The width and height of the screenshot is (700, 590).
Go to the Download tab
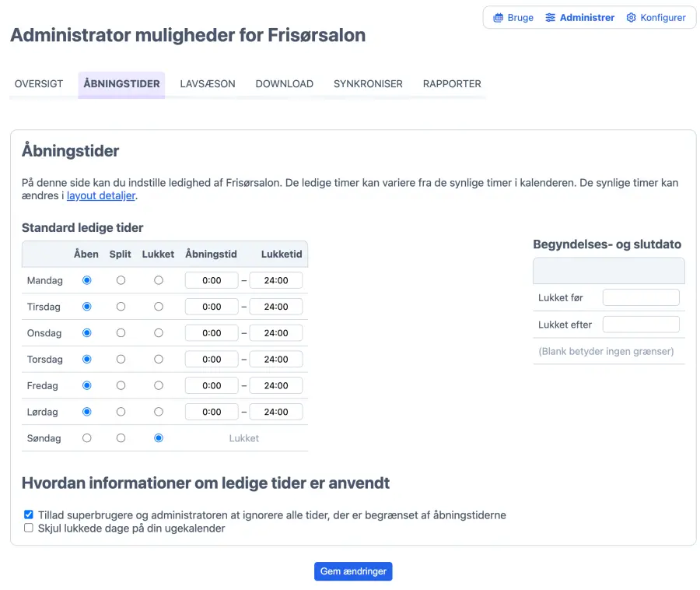[x=284, y=84]
